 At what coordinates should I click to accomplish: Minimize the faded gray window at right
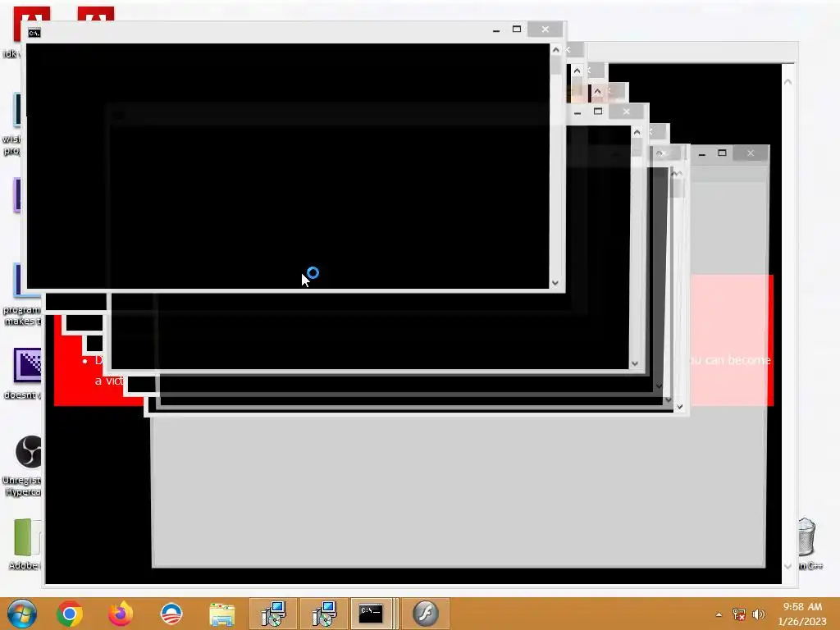pos(702,153)
